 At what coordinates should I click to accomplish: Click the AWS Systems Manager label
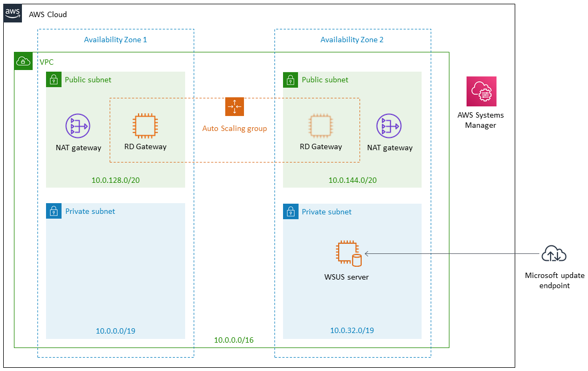480,120
